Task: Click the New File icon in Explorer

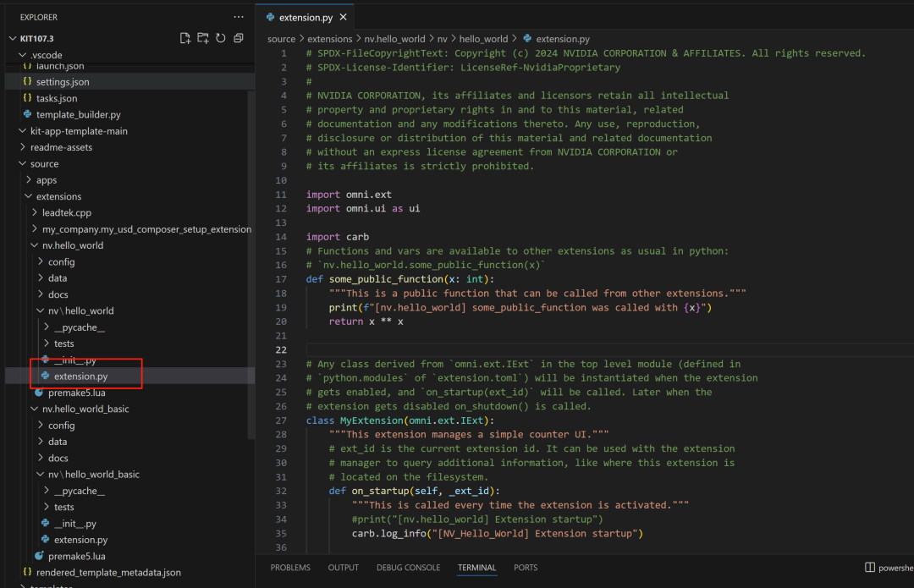Action: pos(185,38)
